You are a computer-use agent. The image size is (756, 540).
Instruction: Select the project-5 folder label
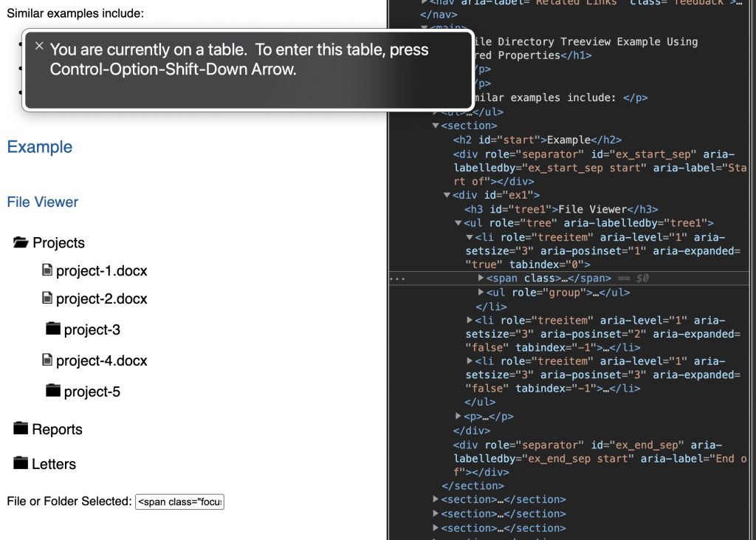click(x=92, y=392)
